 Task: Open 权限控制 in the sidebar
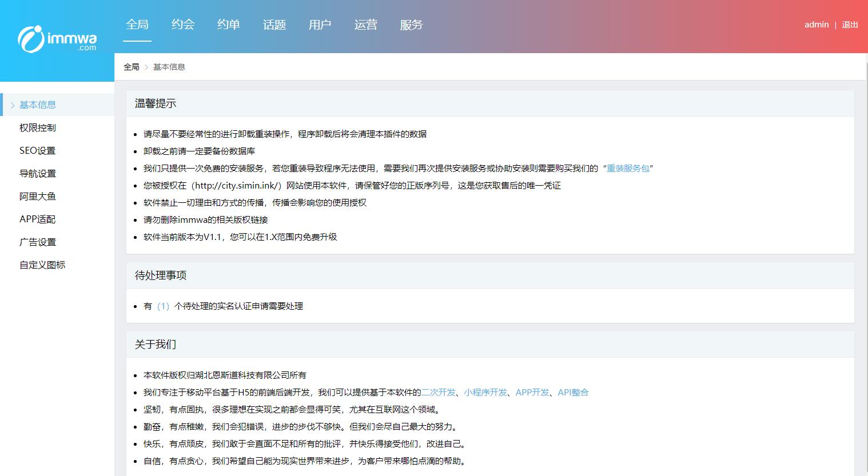(x=38, y=127)
